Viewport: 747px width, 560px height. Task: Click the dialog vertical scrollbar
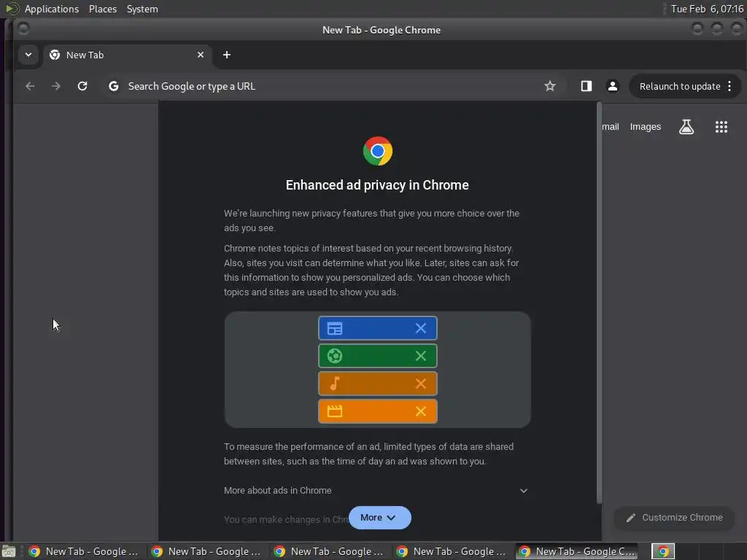coord(600,303)
